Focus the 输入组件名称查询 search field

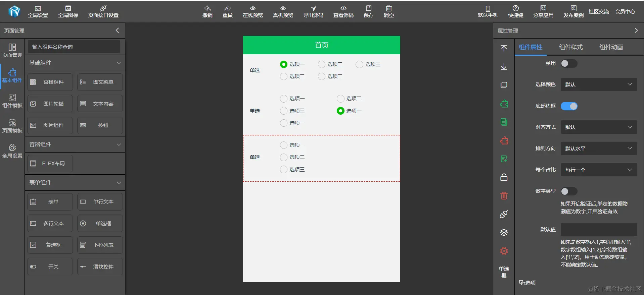tap(74, 47)
